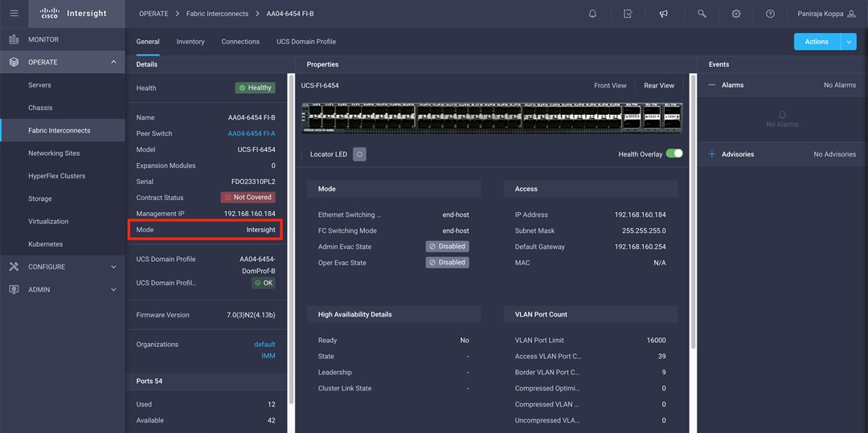Open the search magnifier icon
Screen dimensions: 868x433
tap(702, 14)
